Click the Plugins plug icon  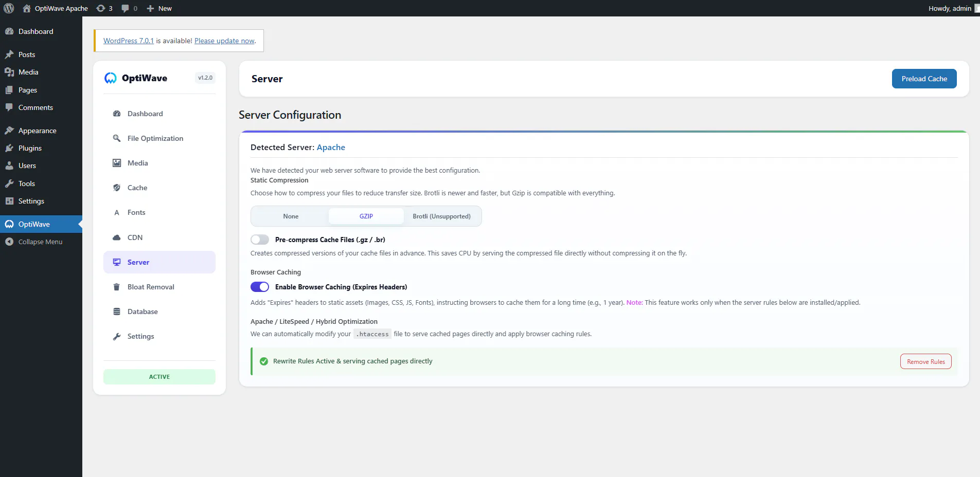pos(9,148)
